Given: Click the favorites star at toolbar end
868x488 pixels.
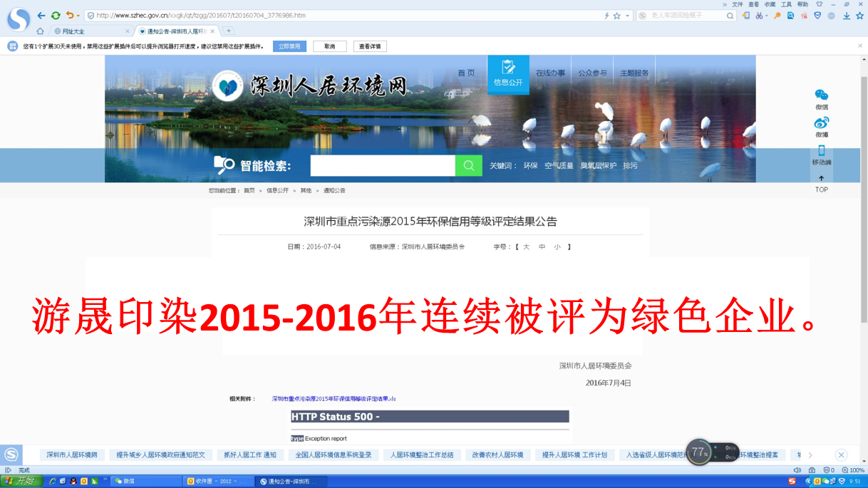Looking at the screenshot, I should pos(859,15).
